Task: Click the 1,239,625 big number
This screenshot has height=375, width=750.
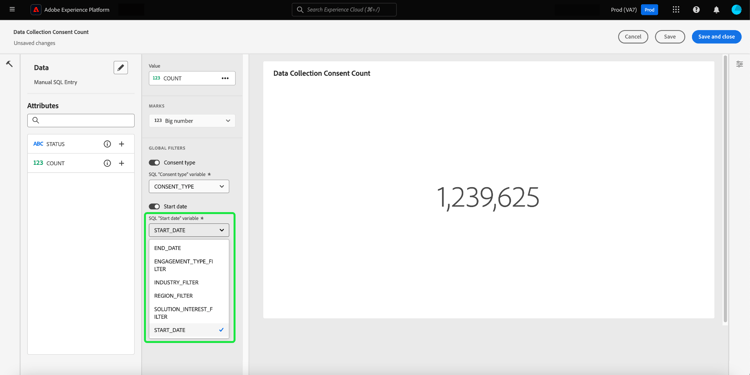Action: 488,197
